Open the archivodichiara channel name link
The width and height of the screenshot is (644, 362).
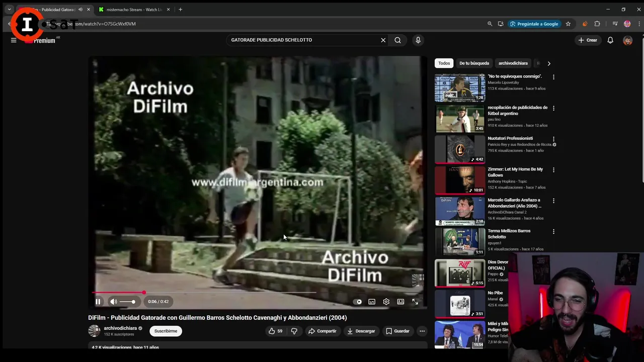(x=120, y=328)
